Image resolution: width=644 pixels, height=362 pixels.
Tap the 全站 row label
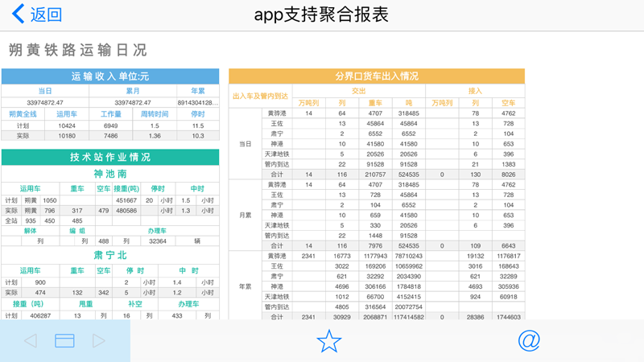[x=11, y=220]
